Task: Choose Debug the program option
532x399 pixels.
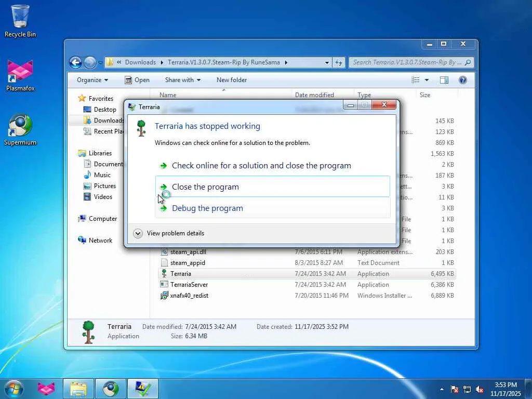Action: pos(273,208)
